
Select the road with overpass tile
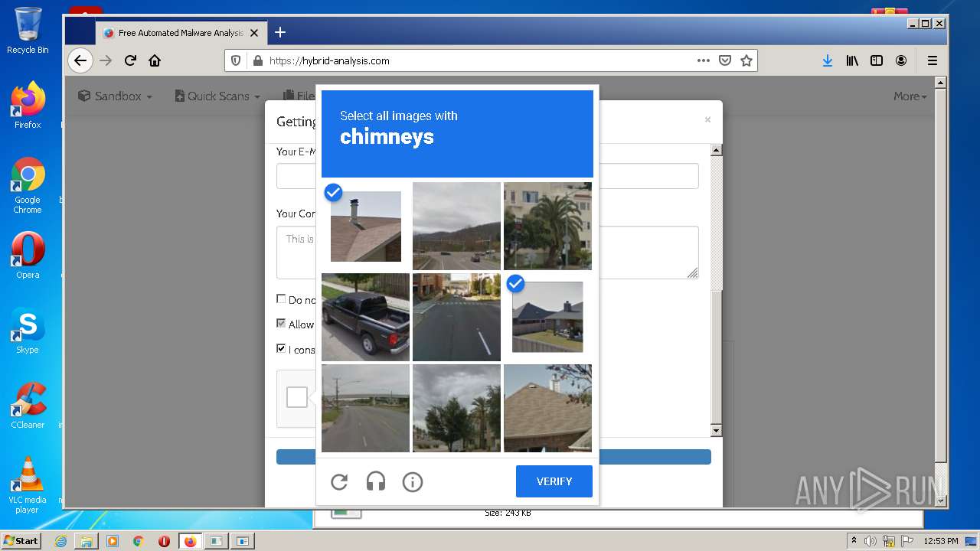click(365, 408)
